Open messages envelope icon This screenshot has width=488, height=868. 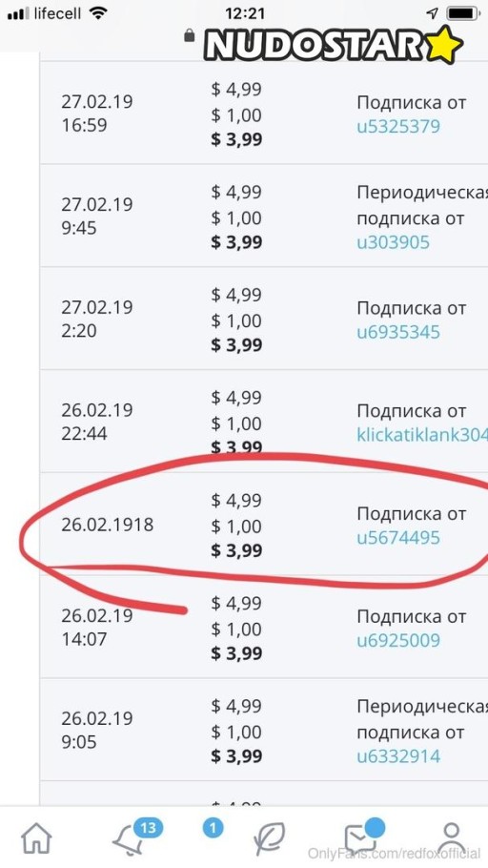[x=360, y=838]
